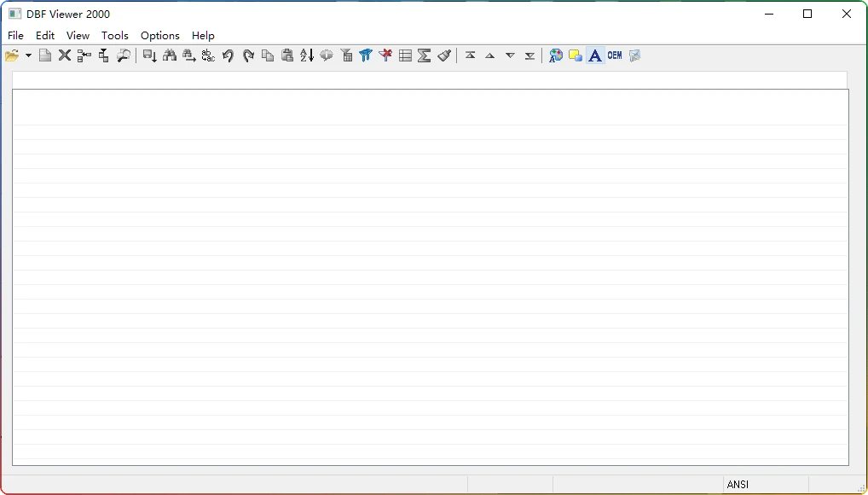Click the blue funnel Filter icon
The height and width of the screenshot is (495, 868).
tap(366, 55)
